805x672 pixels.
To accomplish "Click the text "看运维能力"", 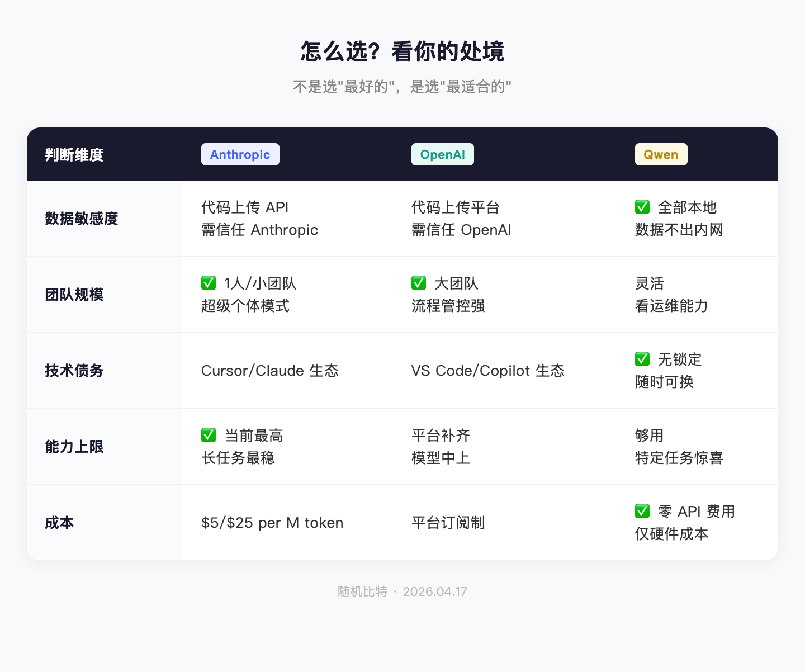I will [x=671, y=306].
